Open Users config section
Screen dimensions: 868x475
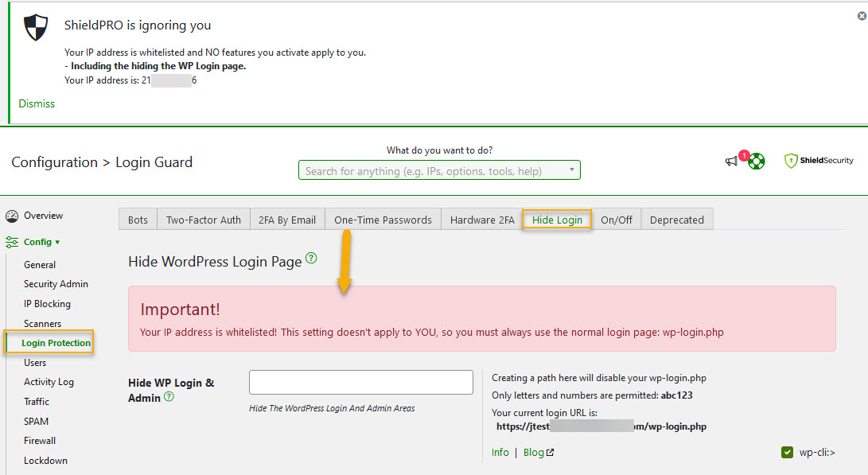pos(35,363)
